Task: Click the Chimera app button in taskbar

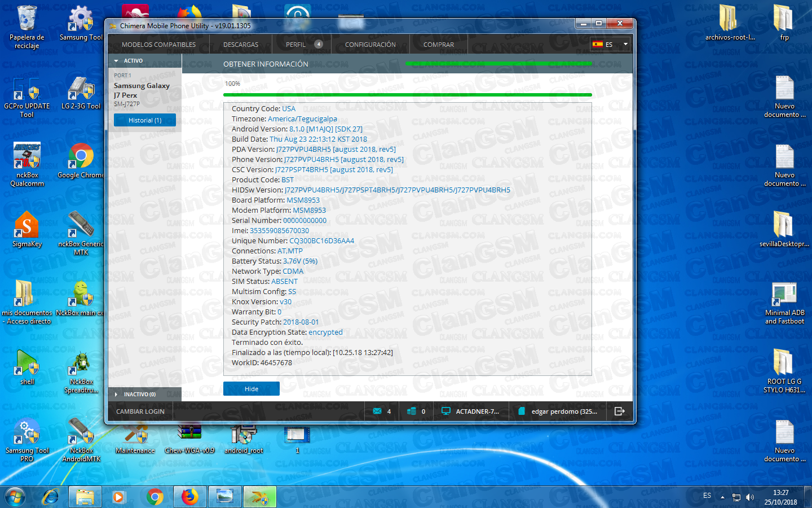Action: click(x=260, y=497)
